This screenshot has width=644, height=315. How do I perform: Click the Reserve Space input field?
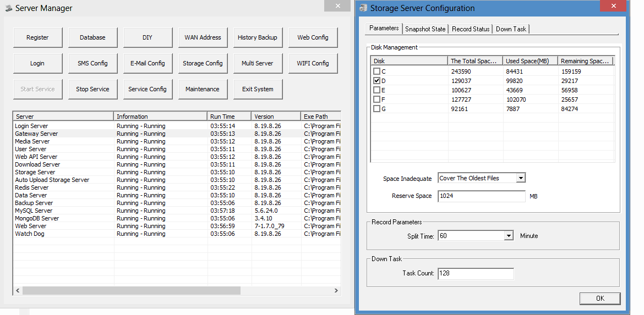(482, 196)
